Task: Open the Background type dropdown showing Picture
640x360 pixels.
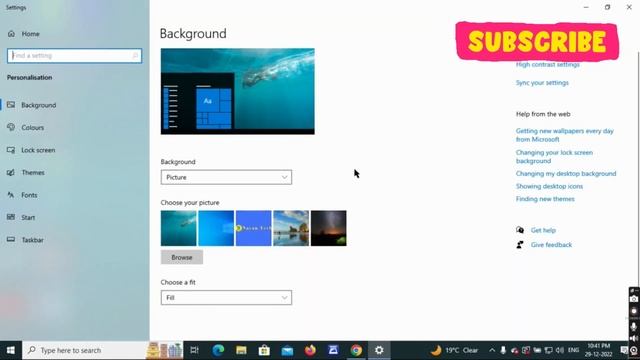Action: 226,177
